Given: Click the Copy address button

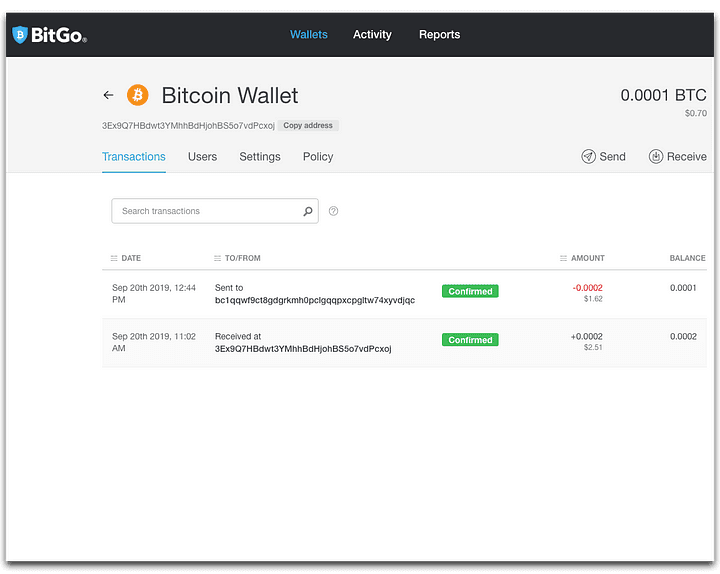Looking at the screenshot, I should click(x=308, y=125).
